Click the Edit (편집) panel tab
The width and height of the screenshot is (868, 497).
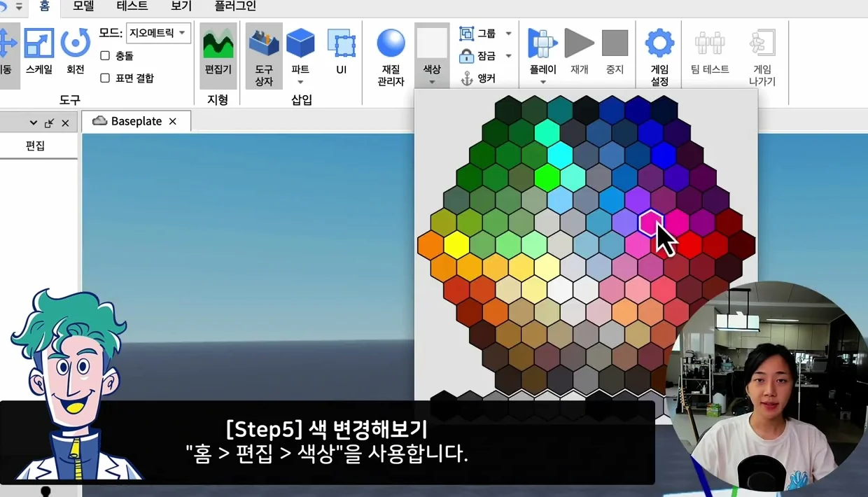tap(35, 146)
